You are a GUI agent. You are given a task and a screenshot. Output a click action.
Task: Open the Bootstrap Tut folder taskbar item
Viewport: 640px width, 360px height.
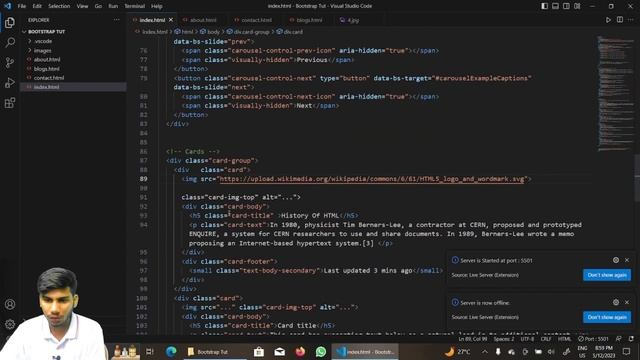point(214,351)
